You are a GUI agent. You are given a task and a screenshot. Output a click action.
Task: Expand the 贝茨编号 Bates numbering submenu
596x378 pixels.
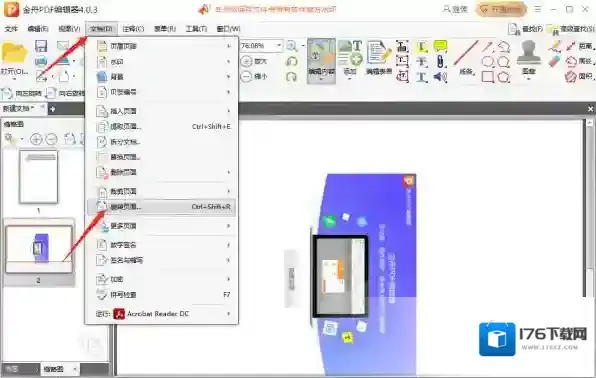click(162, 92)
